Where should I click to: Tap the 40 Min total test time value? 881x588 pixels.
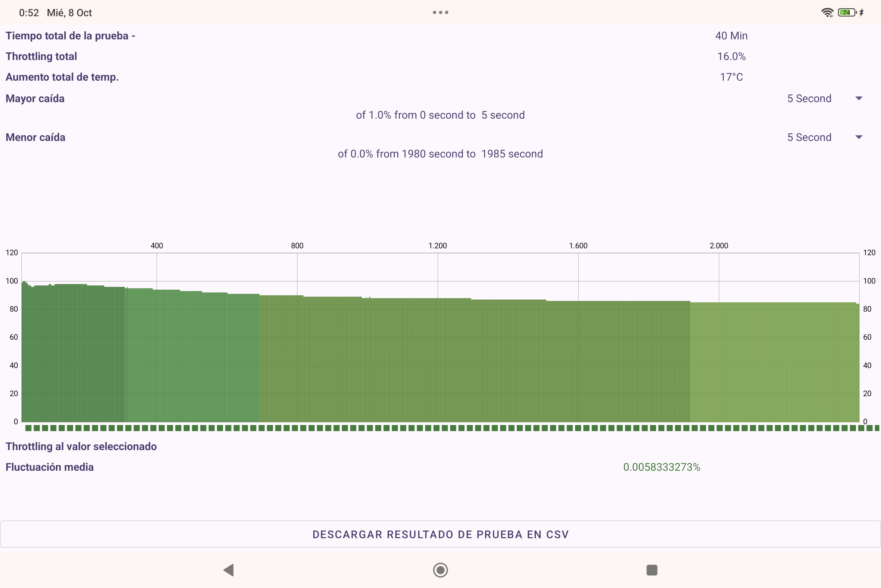(x=731, y=36)
